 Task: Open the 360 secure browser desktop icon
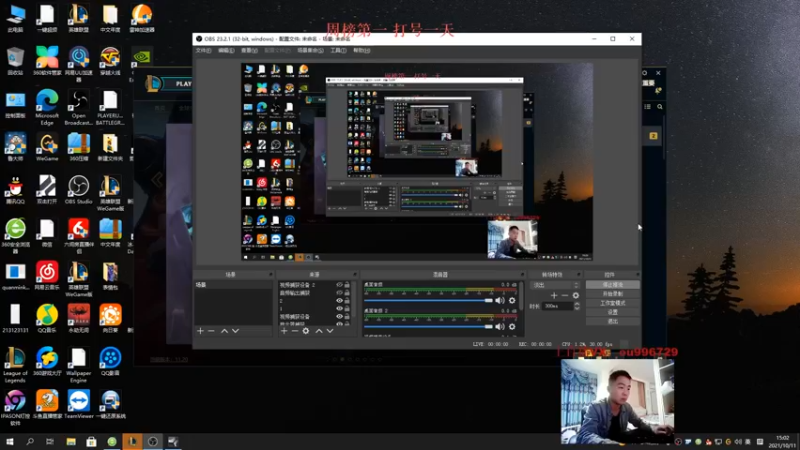coord(15,236)
